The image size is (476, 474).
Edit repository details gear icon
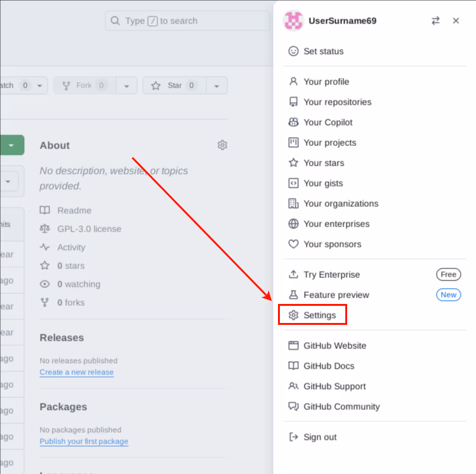pyautogui.click(x=222, y=145)
